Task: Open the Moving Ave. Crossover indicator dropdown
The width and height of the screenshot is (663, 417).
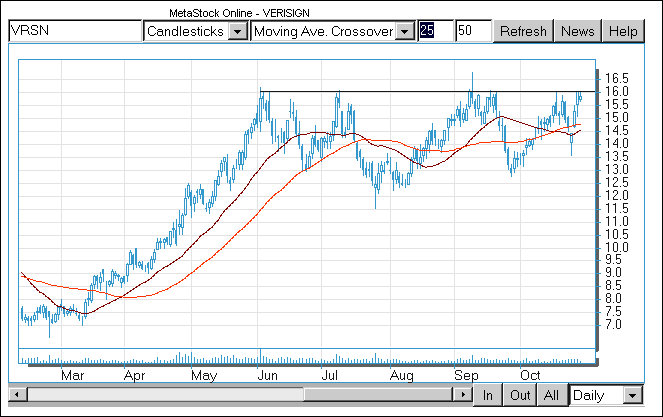Action: point(333,31)
